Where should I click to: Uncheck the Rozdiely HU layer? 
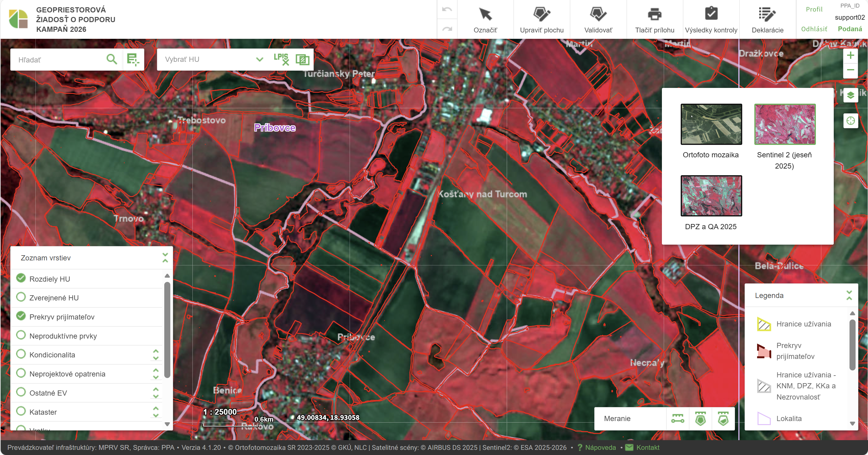(21, 278)
